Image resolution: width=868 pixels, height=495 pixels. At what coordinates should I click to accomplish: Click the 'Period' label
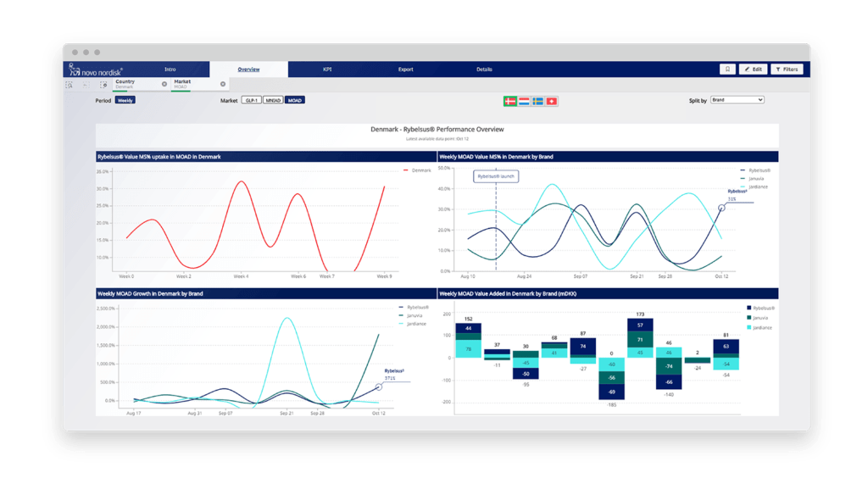tap(103, 101)
